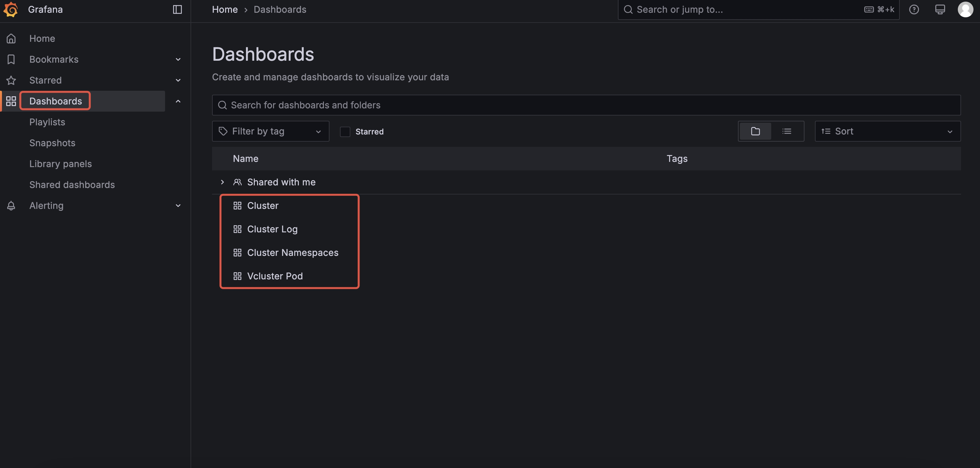
Task: Switch to folder view icon
Action: (x=755, y=131)
